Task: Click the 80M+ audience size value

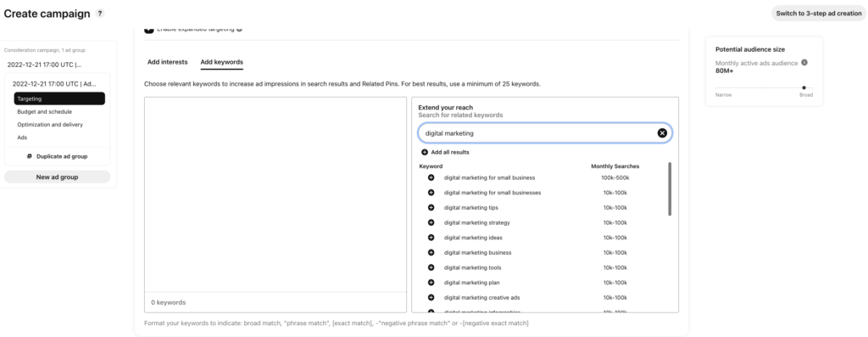Action: 724,71
